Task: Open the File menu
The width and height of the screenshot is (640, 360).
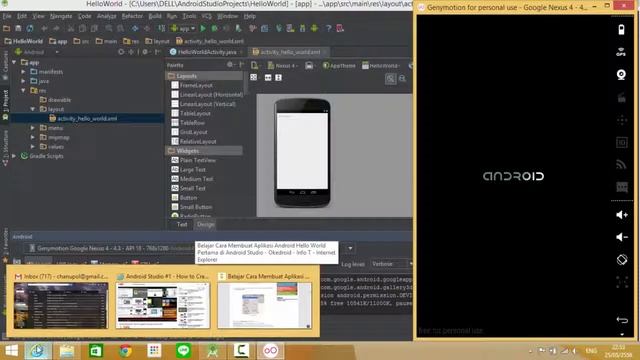Action: coord(7,16)
